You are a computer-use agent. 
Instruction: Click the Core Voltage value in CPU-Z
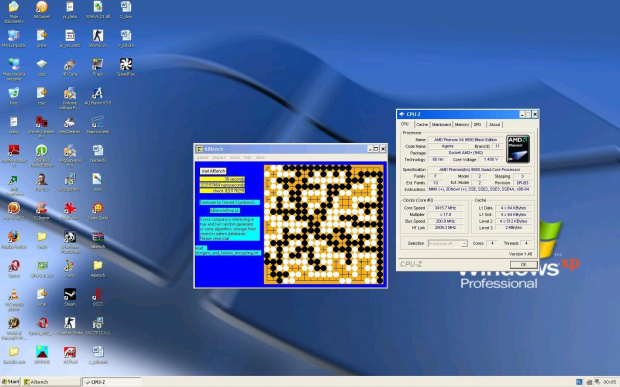pos(490,159)
